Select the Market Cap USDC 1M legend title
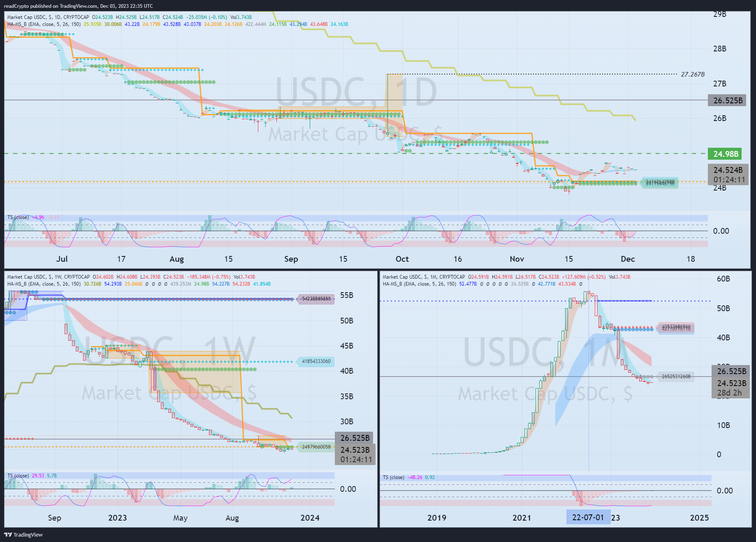 424,277
